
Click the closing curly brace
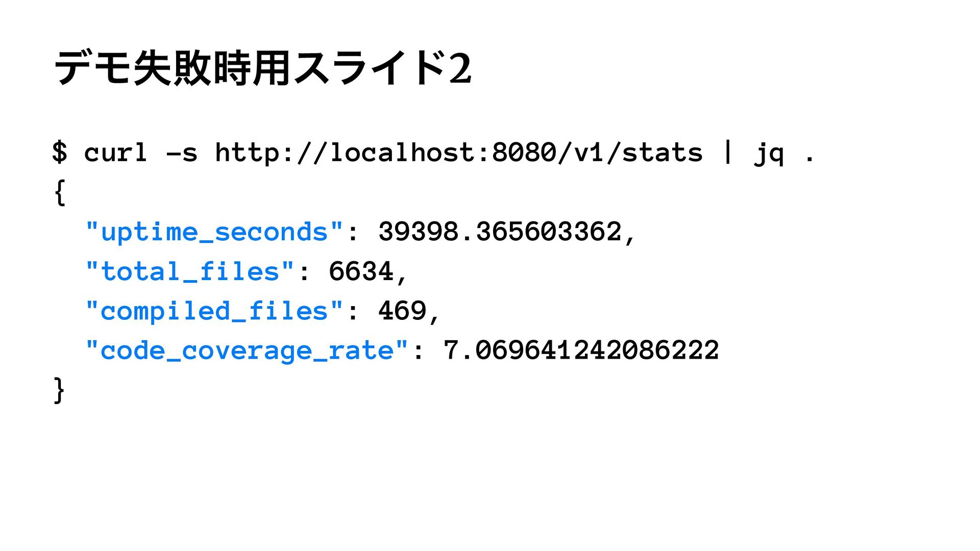coord(60,390)
